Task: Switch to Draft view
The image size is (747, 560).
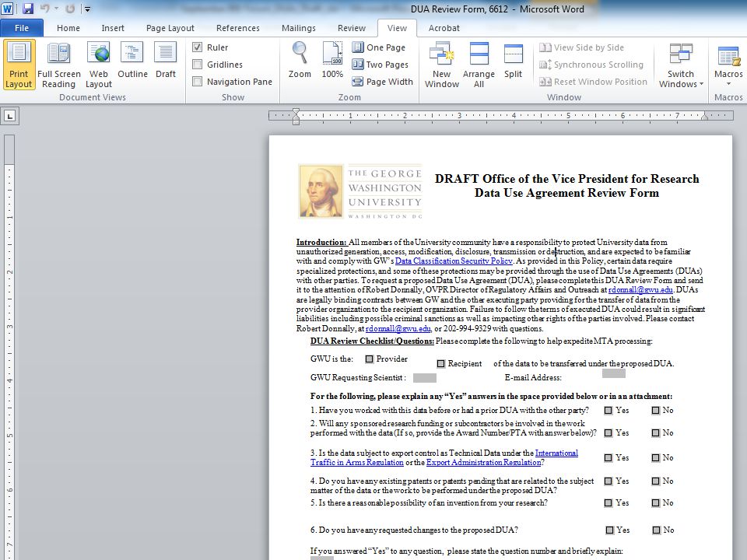Action: pyautogui.click(x=166, y=60)
